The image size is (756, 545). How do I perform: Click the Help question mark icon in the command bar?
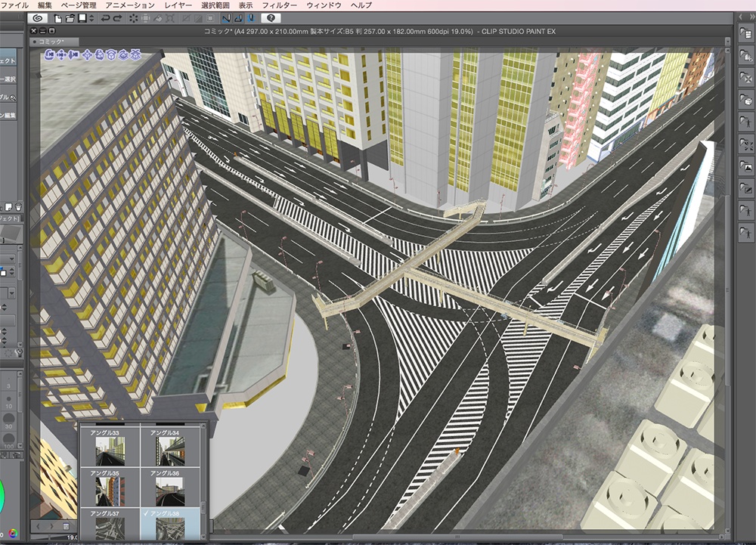[x=271, y=18]
